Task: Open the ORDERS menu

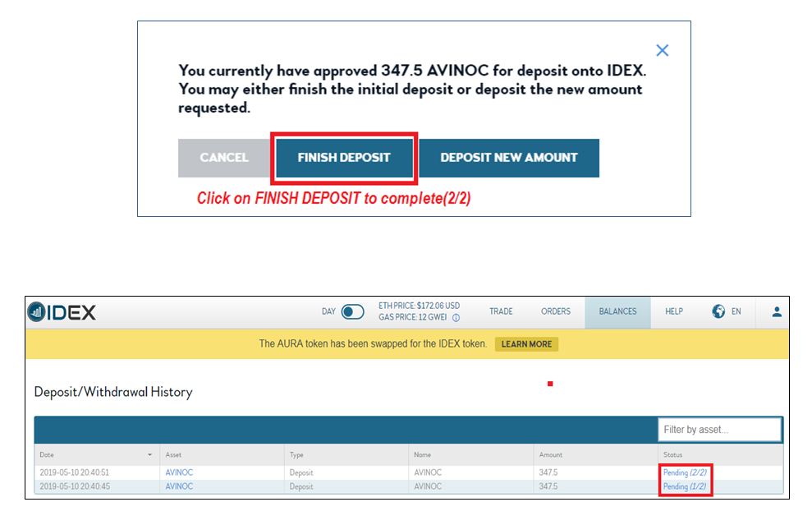Action: point(556,311)
